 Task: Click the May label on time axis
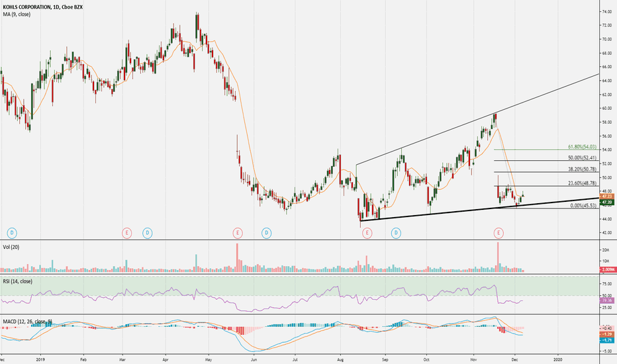pos(209,359)
